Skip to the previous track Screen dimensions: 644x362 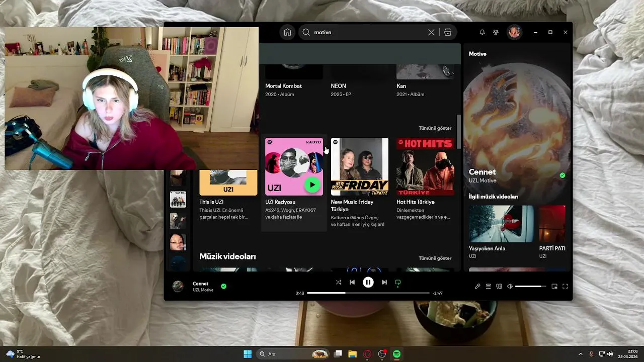(x=352, y=283)
